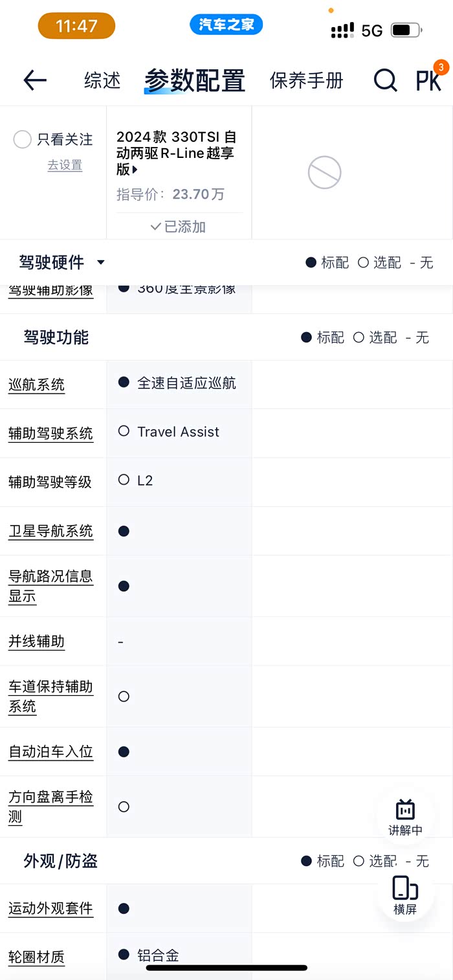The height and width of the screenshot is (980, 453).
Task: Open search with the magnifier icon
Action: click(385, 80)
